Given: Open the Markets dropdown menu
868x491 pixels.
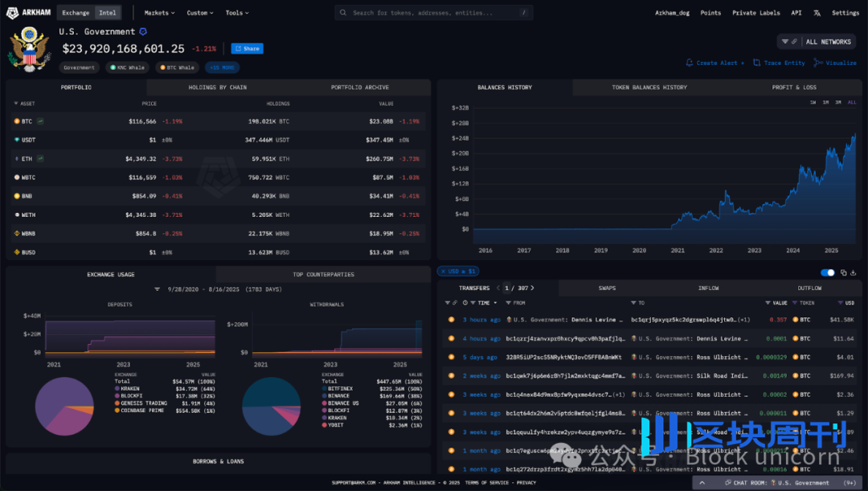Looking at the screenshot, I should pos(159,13).
